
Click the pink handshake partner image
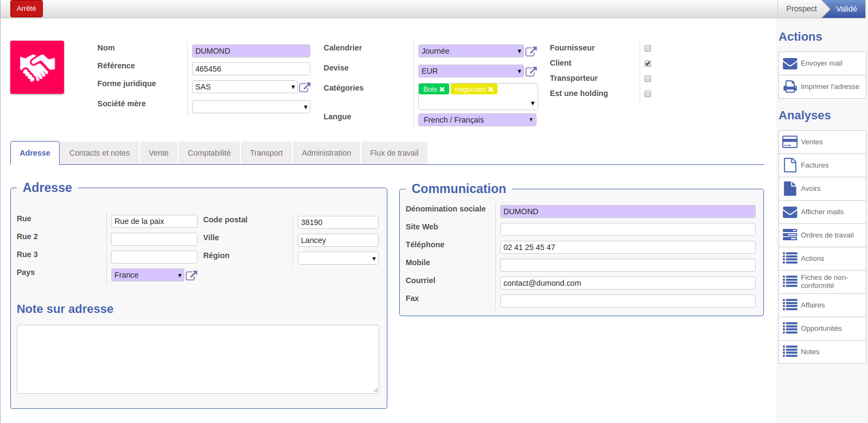point(37,67)
